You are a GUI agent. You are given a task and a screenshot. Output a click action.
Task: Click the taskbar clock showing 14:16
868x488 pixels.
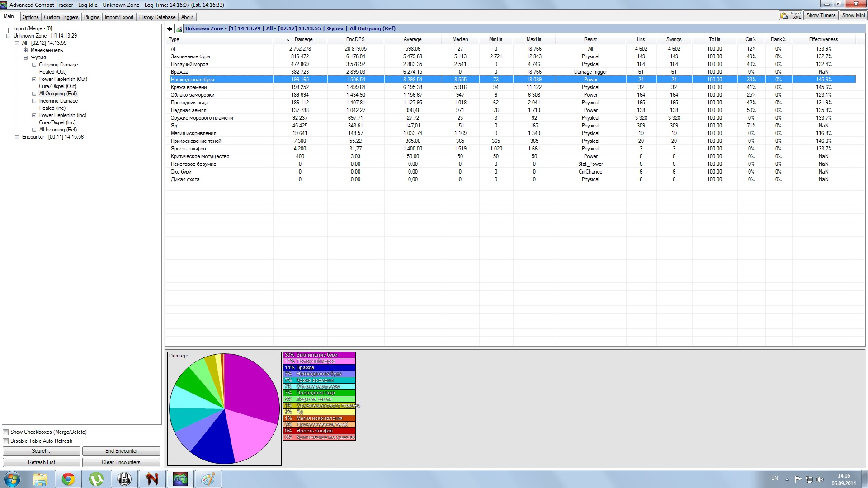coord(844,479)
